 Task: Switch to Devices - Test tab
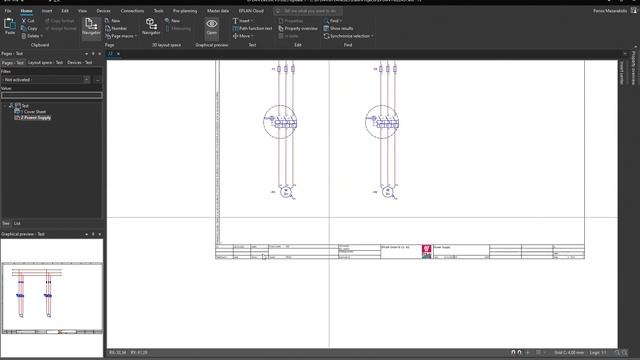(80, 62)
